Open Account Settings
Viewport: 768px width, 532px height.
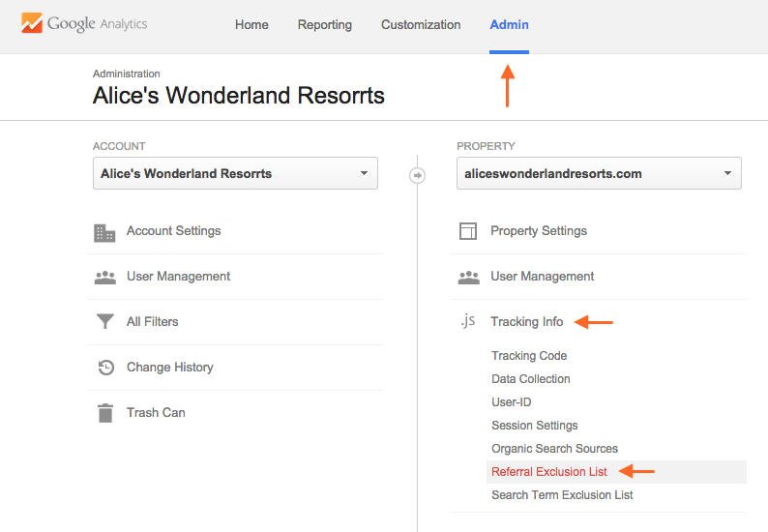174,231
